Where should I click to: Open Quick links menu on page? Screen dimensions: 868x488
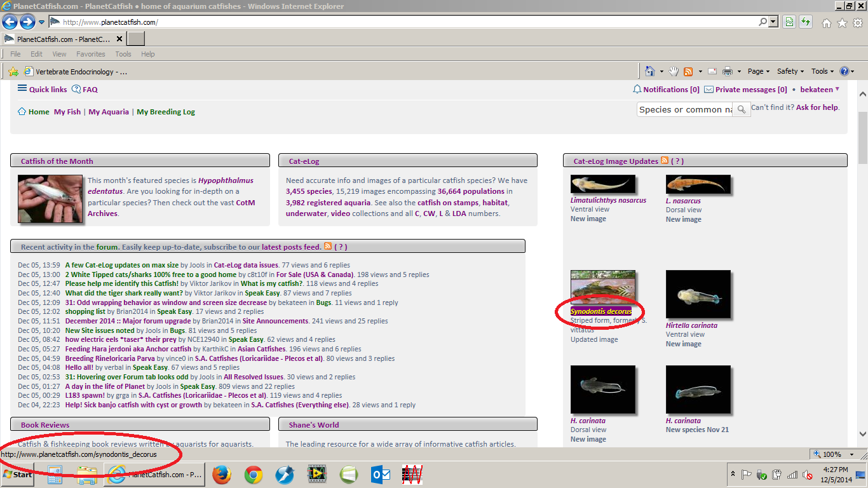click(x=43, y=90)
